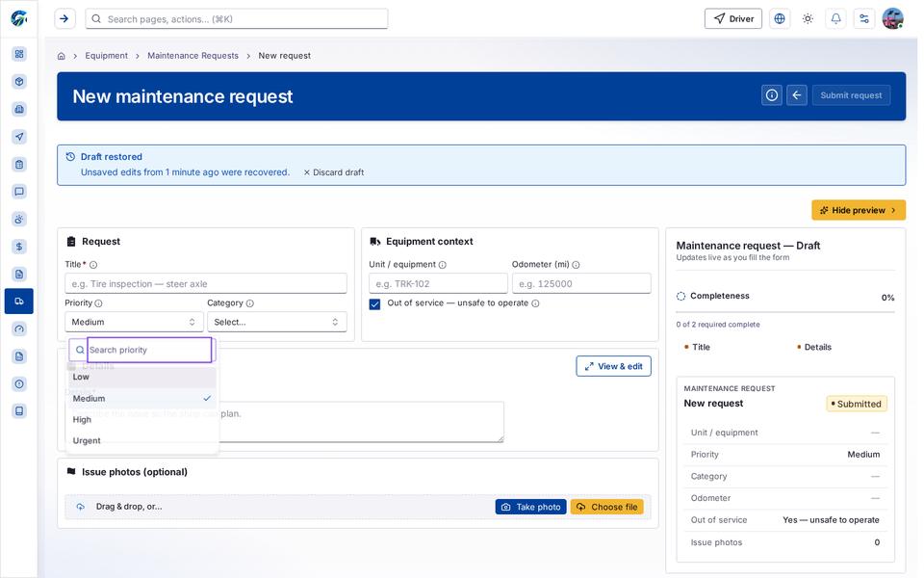Open the dollar sign icon in sidebar
The image size is (924, 578).
pyautogui.click(x=19, y=247)
